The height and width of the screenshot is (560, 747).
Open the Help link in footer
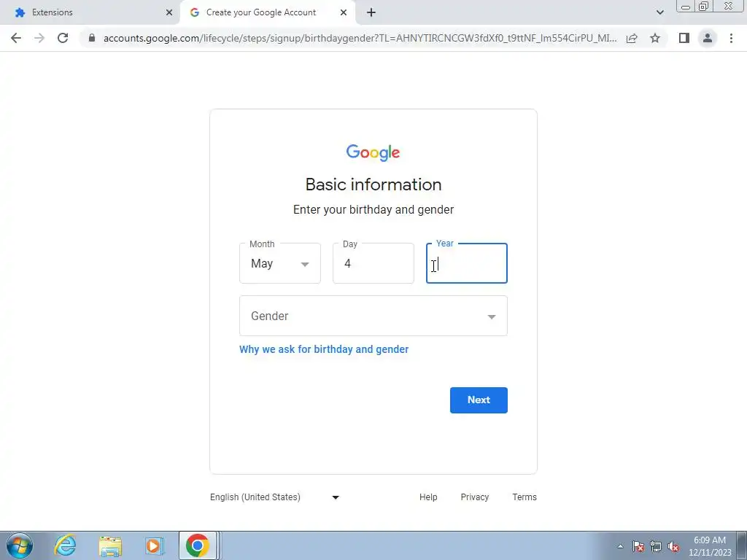click(428, 497)
